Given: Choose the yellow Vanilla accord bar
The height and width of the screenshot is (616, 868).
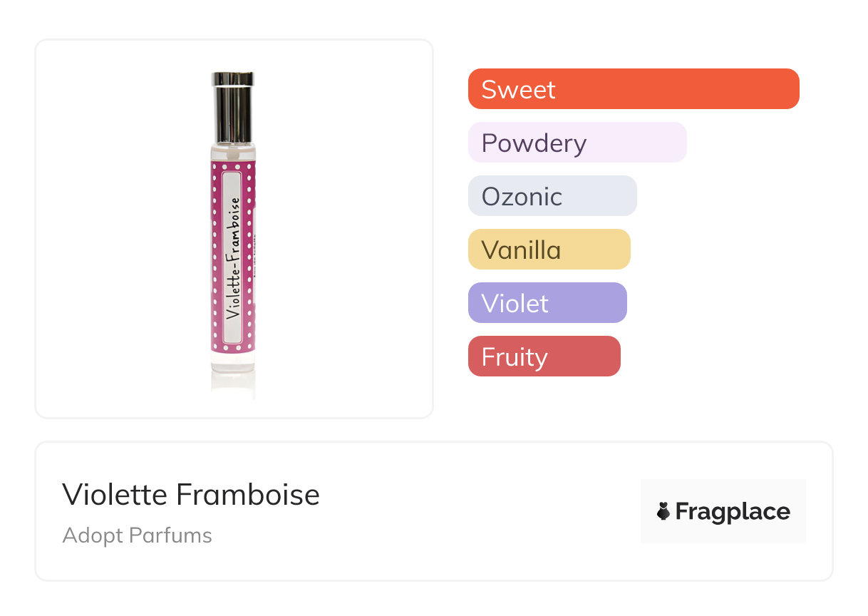Looking at the screenshot, I should coord(549,250).
